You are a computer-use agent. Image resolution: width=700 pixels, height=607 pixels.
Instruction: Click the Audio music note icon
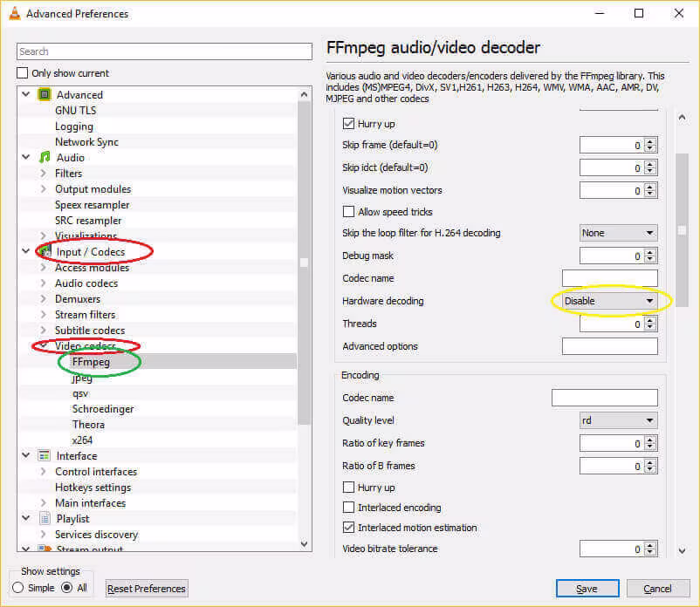[x=45, y=158]
